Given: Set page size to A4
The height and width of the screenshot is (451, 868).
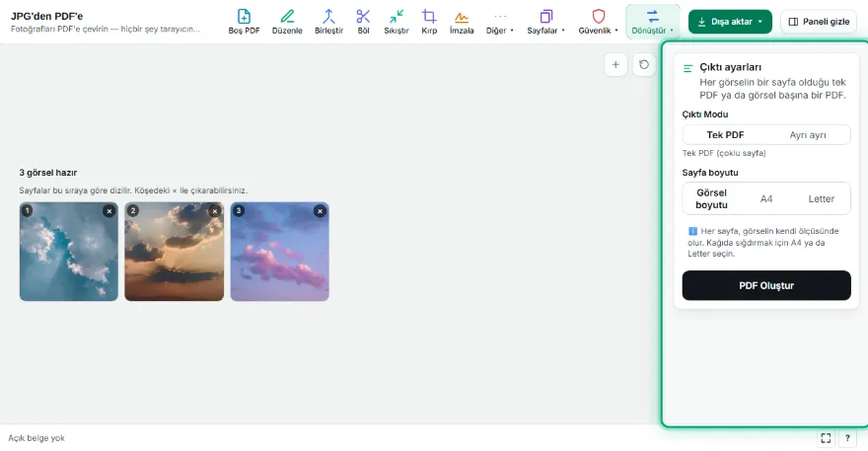Looking at the screenshot, I should pos(766,199).
